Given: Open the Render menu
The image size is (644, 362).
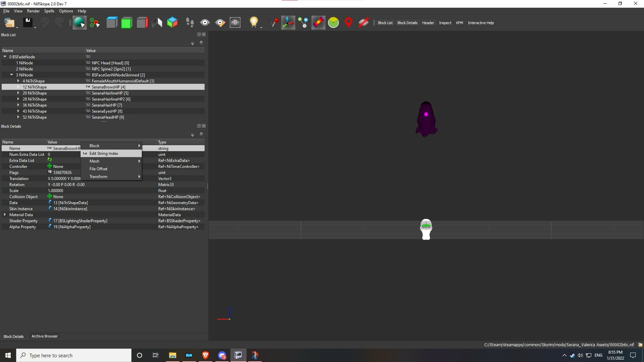Looking at the screenshot, I should pyautogui.click(x=33, y=11).
